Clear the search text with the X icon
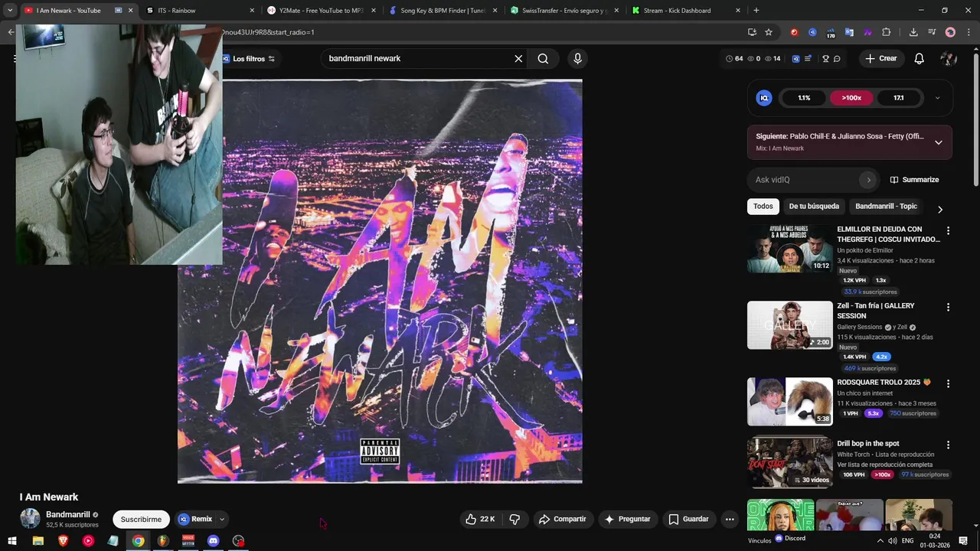The height and width of the screenshot is (551, 980). 518,59
